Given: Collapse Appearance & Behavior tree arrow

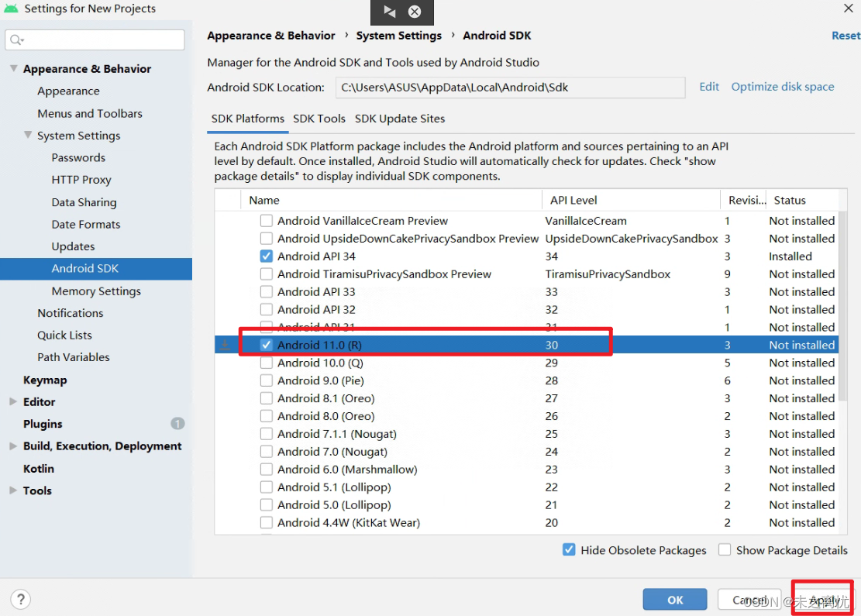Looking at the screenshot, I should pyautogui.click(x=14, y=68).
